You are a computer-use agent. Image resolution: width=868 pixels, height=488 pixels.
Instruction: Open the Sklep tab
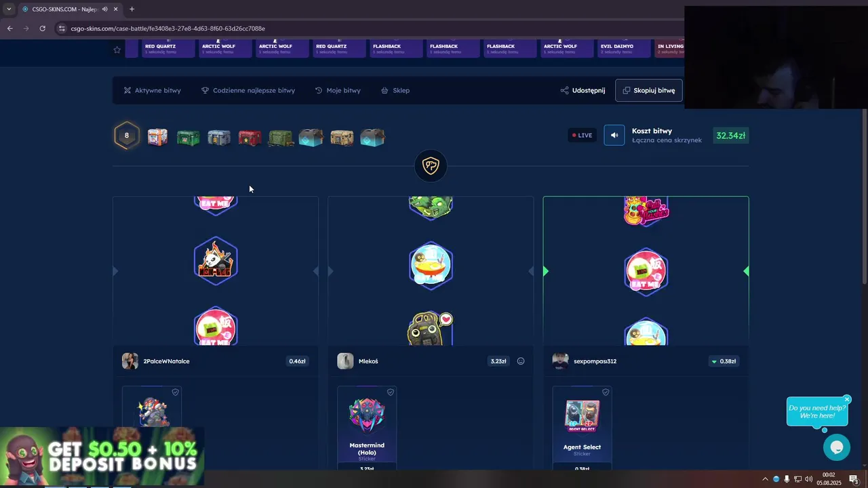click(x=395, y=90)
